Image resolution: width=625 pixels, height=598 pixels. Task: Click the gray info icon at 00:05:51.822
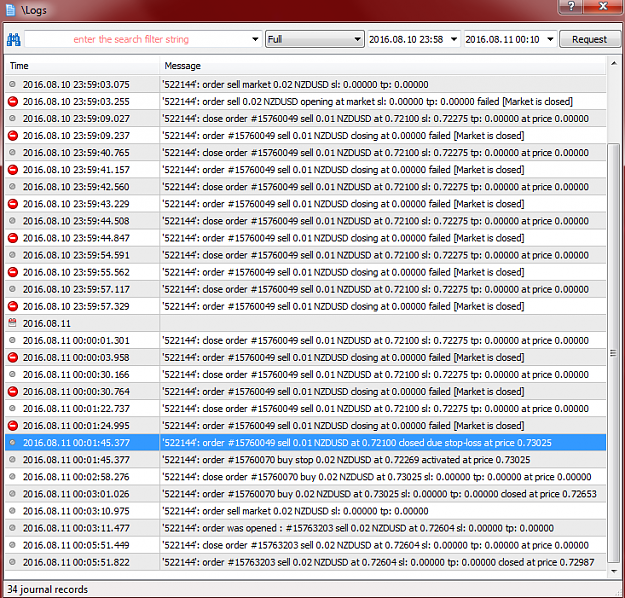coord(12,562)
